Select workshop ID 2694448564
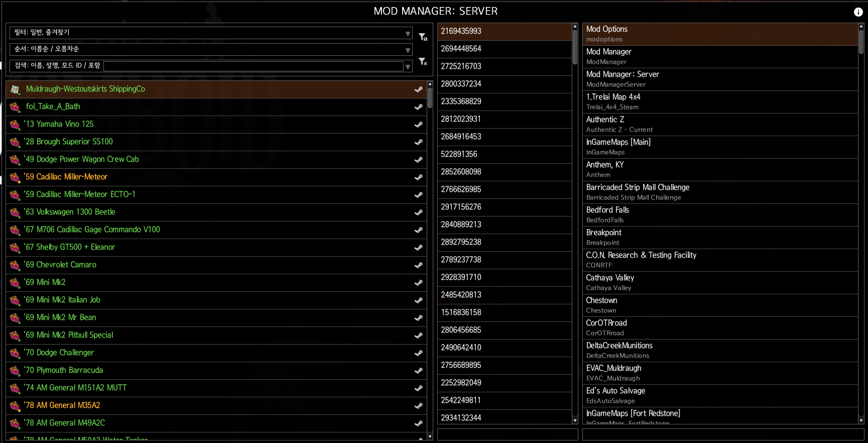 tap(505, 49)
